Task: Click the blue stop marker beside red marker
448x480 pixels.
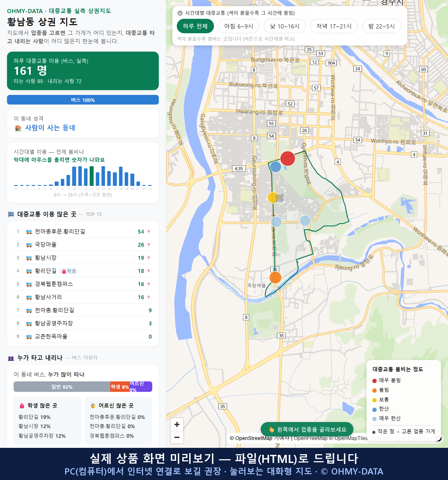Action: 275,167
